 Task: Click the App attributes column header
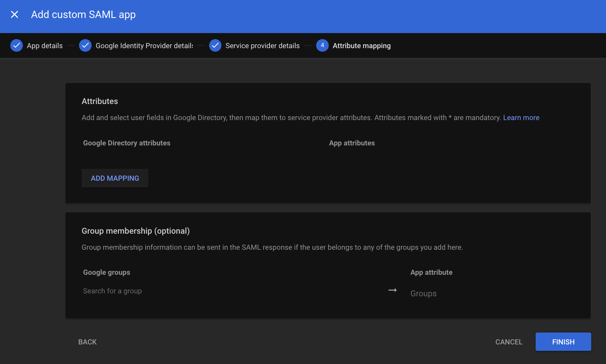(x=352, y=143)
